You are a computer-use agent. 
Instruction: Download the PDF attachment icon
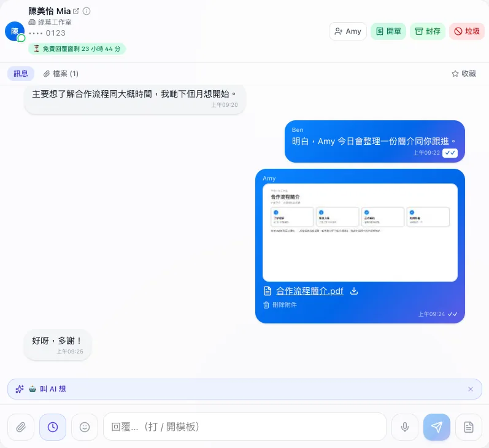pyautogui.click(x=354, y=291)
